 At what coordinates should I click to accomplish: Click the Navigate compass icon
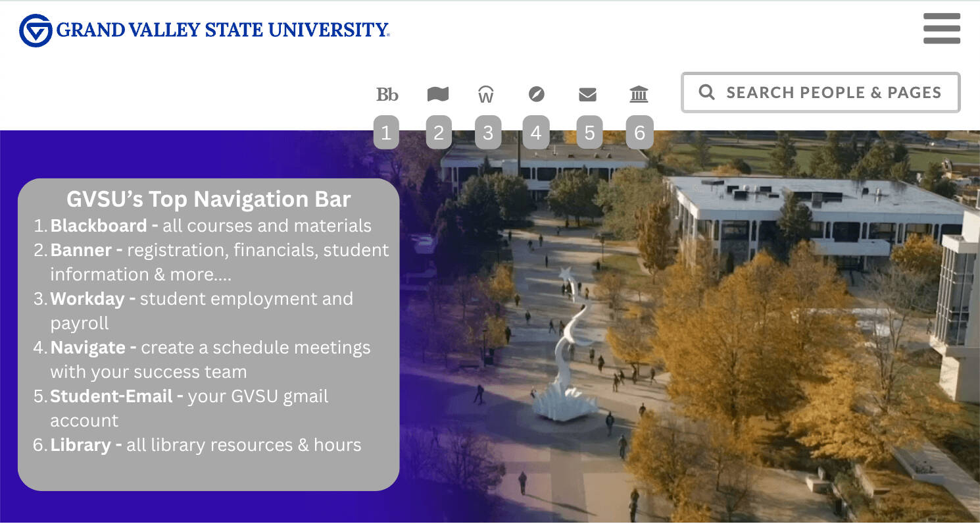pyautogui.click(x=537, y=94)
